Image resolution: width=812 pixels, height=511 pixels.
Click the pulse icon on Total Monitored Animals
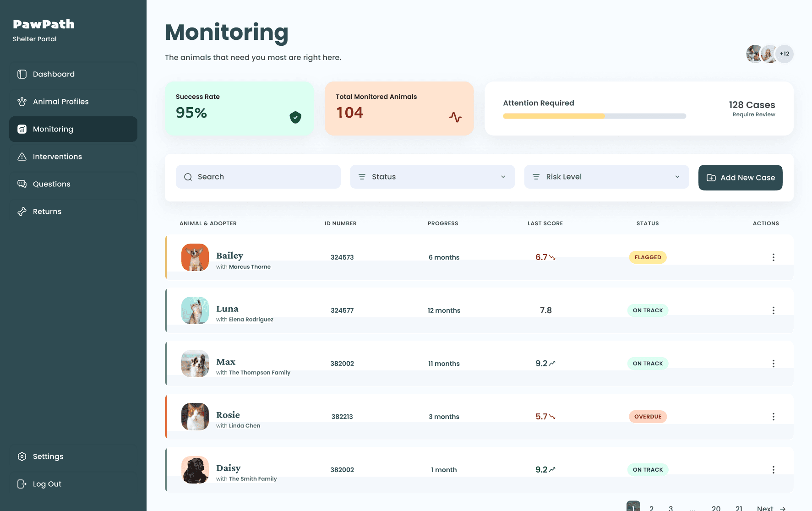point(455,117)
